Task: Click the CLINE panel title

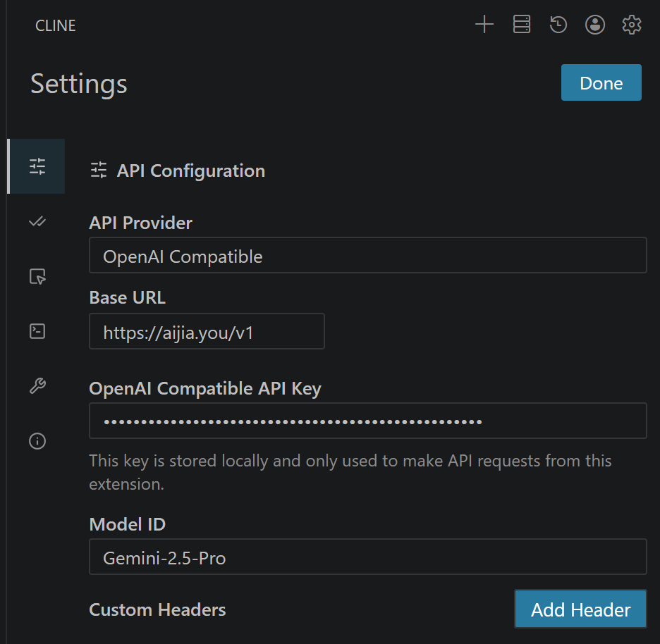Action: pos(56,26)
